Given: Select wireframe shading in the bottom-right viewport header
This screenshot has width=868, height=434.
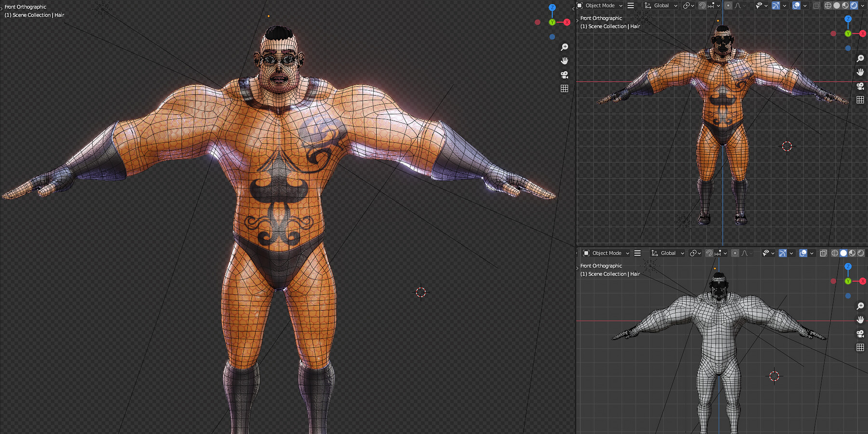Looking at the screenshot, I should [x=835, y=253].
